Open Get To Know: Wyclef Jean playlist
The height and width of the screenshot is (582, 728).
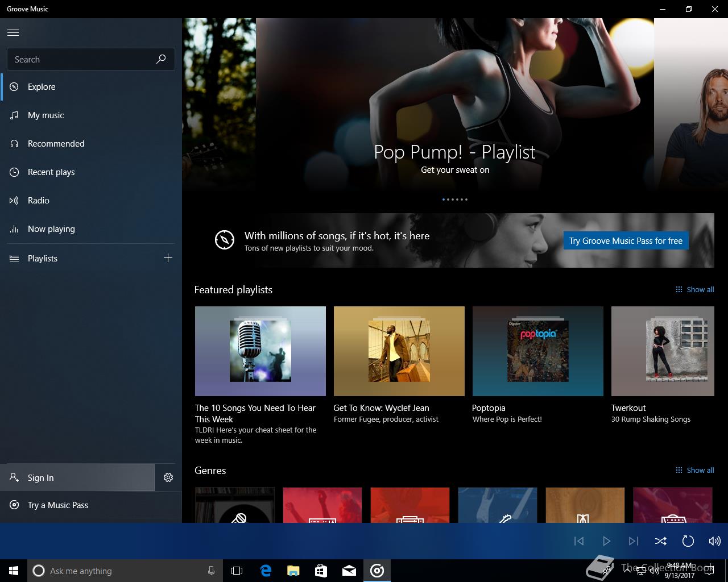coord(399,351)
